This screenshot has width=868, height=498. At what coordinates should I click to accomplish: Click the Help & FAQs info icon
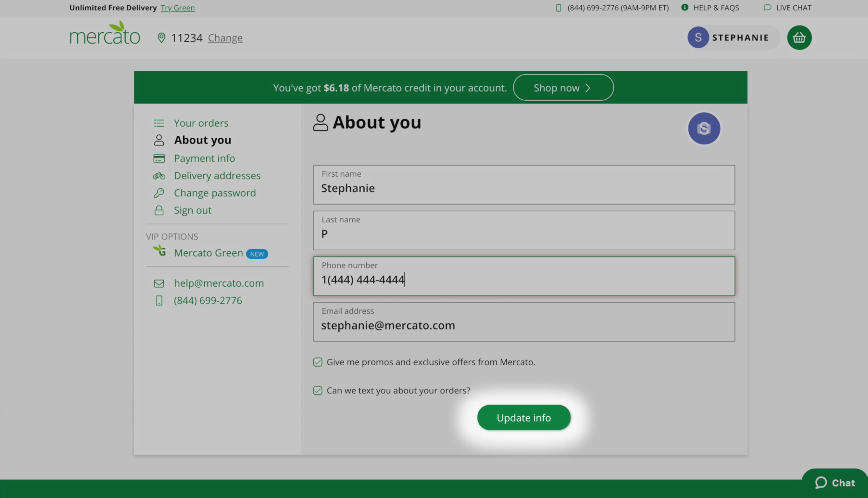pyautogui.click(x=684, y=7)
